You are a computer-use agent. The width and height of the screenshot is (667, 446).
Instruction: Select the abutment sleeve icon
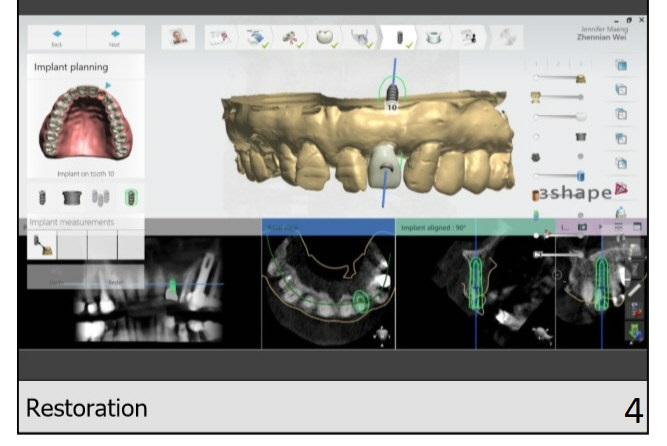pos(71,197)
